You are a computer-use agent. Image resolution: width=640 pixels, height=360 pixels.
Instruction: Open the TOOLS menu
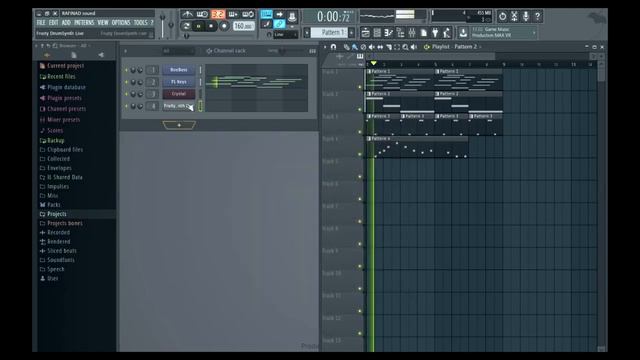point(140,22)
